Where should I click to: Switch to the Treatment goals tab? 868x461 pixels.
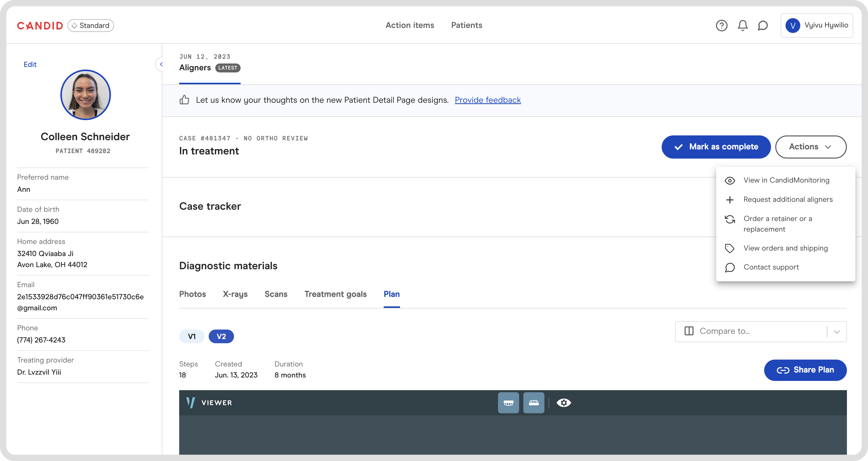(335, 294)
